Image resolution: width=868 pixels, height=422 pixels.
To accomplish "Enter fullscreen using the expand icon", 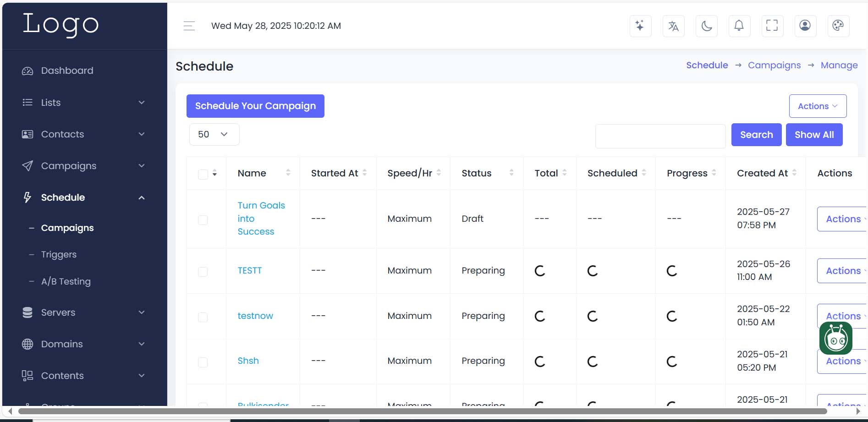I will tap(772, 26).
